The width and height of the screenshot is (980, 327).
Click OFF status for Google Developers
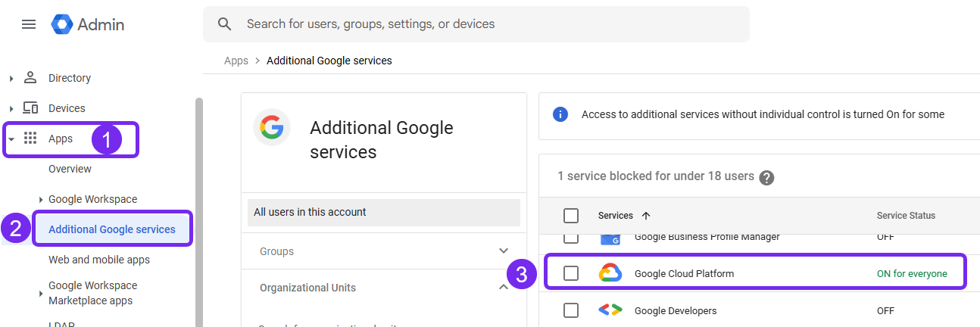885,310
